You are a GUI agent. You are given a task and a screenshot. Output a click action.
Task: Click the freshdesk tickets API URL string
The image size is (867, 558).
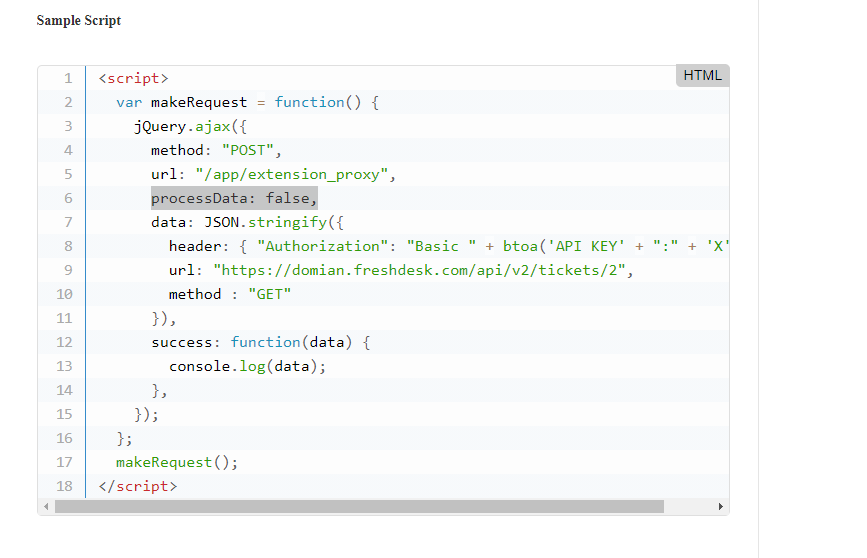coord(419,270)
